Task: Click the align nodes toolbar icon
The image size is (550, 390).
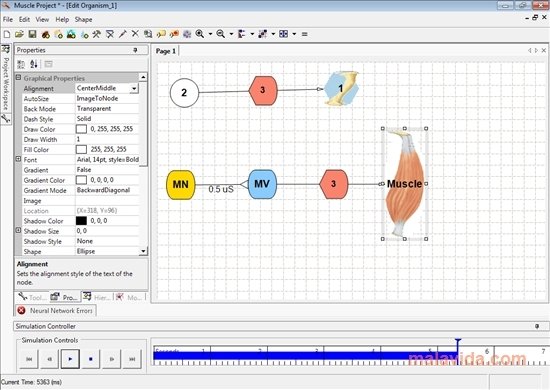Action: pos(242,34)
